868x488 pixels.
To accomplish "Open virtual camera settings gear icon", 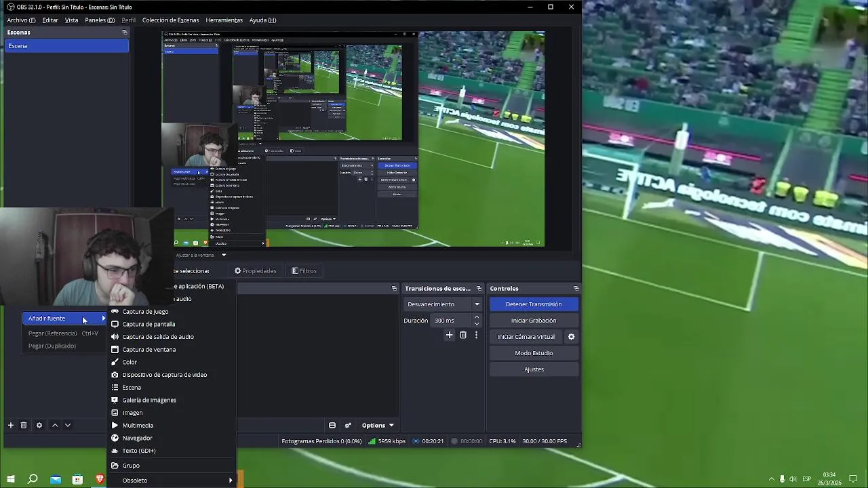I will [571, 337].
